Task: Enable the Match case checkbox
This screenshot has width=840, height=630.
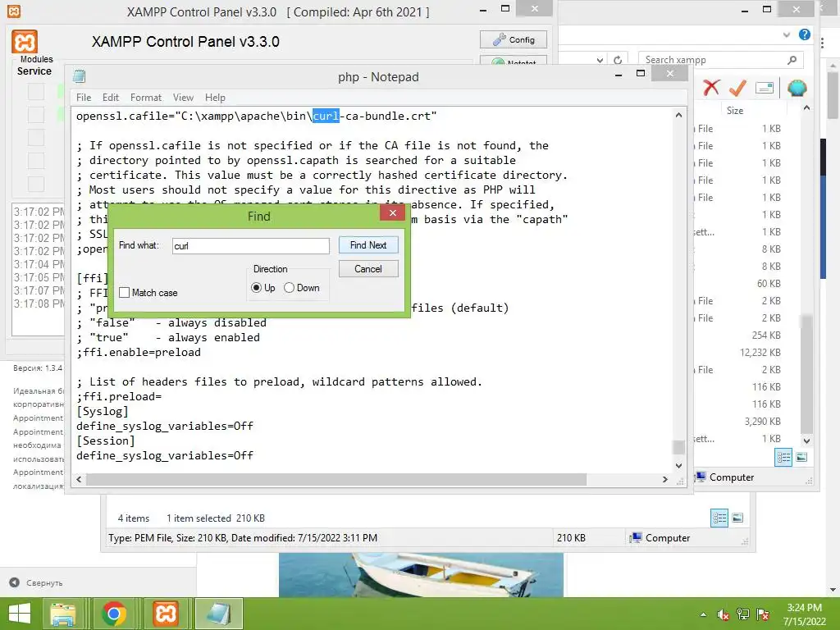Action: click(x=125, y=293)
